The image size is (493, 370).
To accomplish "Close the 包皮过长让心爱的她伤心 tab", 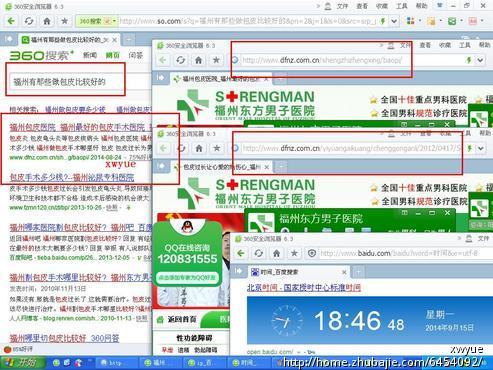I will [x=267, y=167].
